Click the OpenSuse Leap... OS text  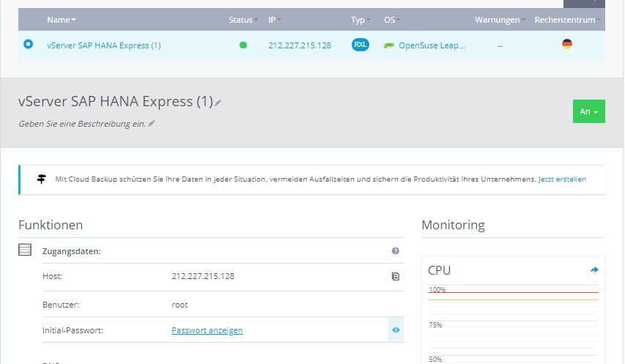pyautogui.click(x=432, y=45)
